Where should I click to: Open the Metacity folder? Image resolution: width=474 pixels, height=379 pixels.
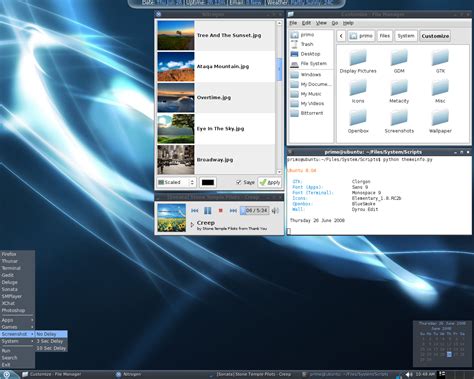(399, 92)
